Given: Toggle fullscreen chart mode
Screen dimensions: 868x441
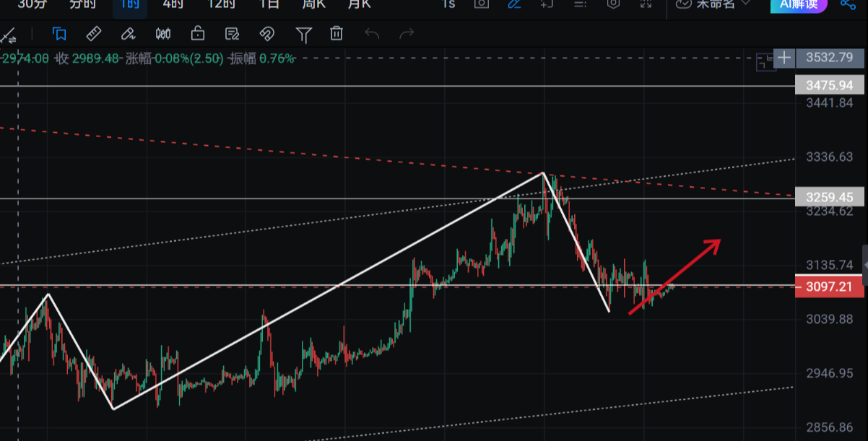Looking at the screenshot, I should pos(645,6).
